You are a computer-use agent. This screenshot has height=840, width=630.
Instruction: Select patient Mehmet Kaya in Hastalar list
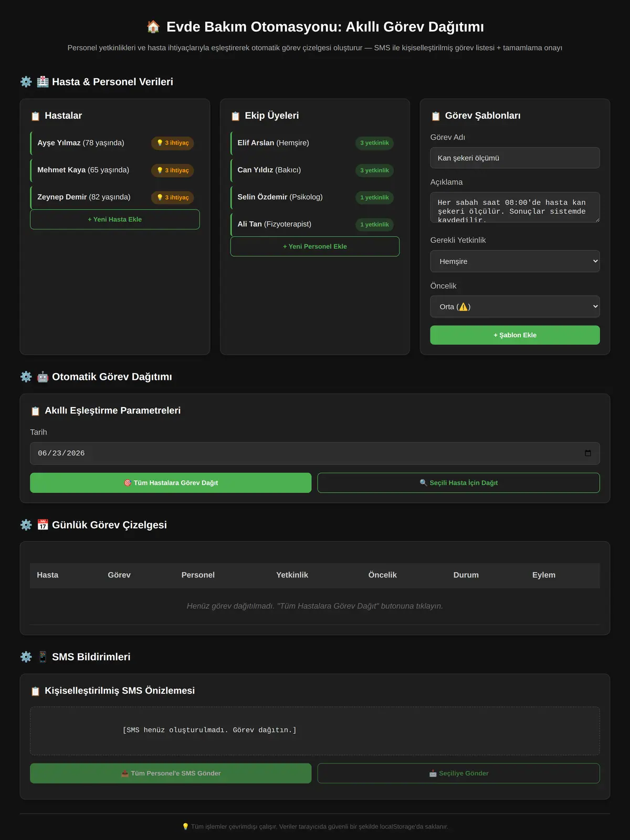(115, 170)
